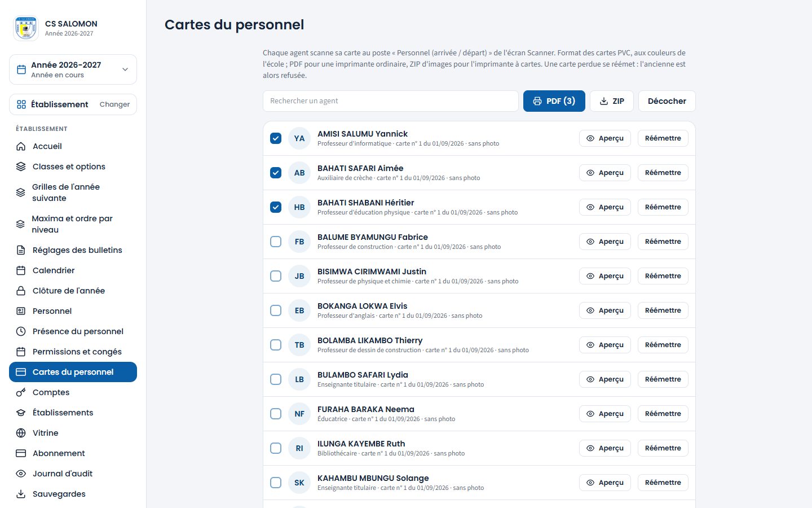This screenshot has height=508, width=812.
Task: Click Réémettre for AMISI SALUMU Yannick
Action: [x=663, y=138]
